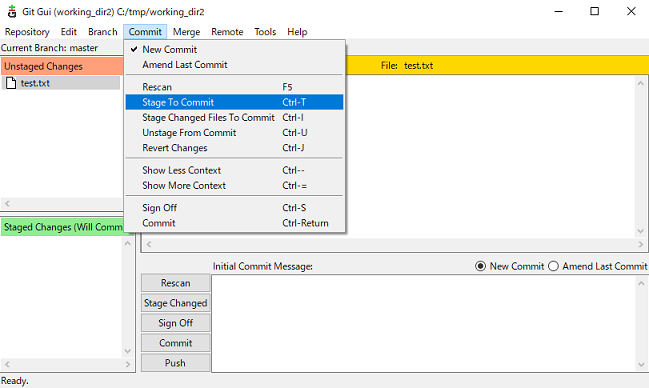Select test.txt in the unstaged list

(61, 83)
